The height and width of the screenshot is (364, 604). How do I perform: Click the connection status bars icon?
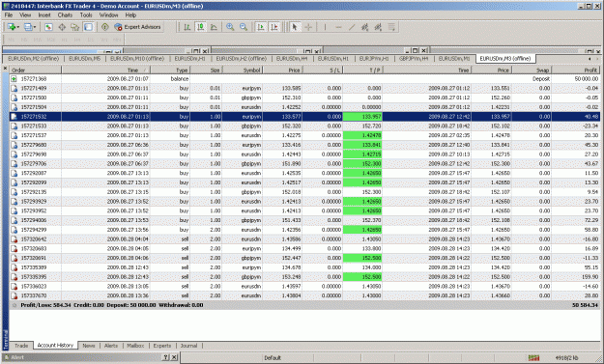coord(533,358)
